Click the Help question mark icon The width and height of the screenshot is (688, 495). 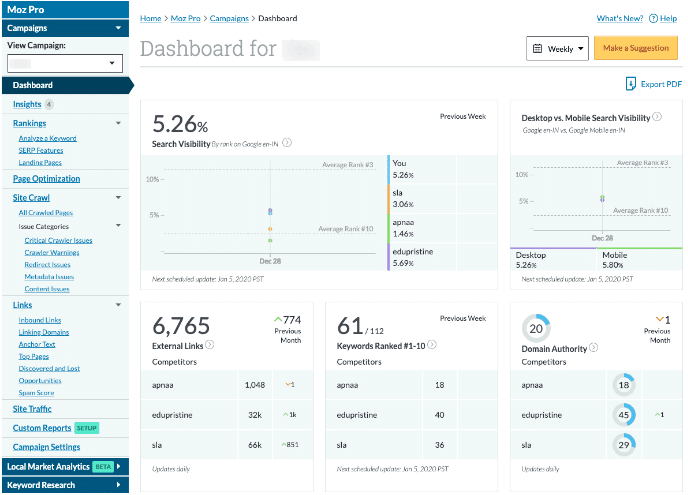(653, 18)
